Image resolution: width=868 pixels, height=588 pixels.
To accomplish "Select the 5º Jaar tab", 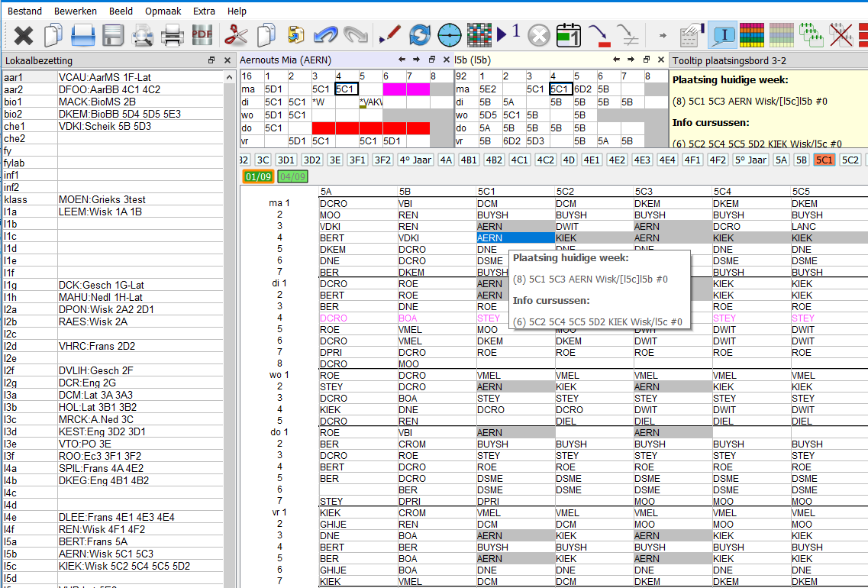I will coord(750,160).
